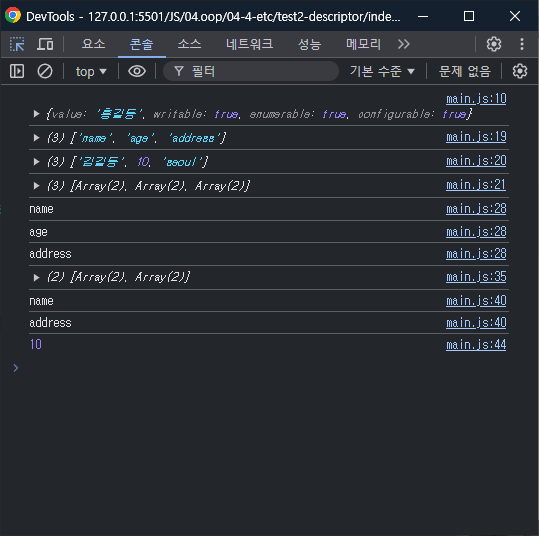Expand the (2) [Array(2), Array(2)] entry
The height and width of the screenshot is (536, 539).
pyautogui.click(x=36, y=277)
